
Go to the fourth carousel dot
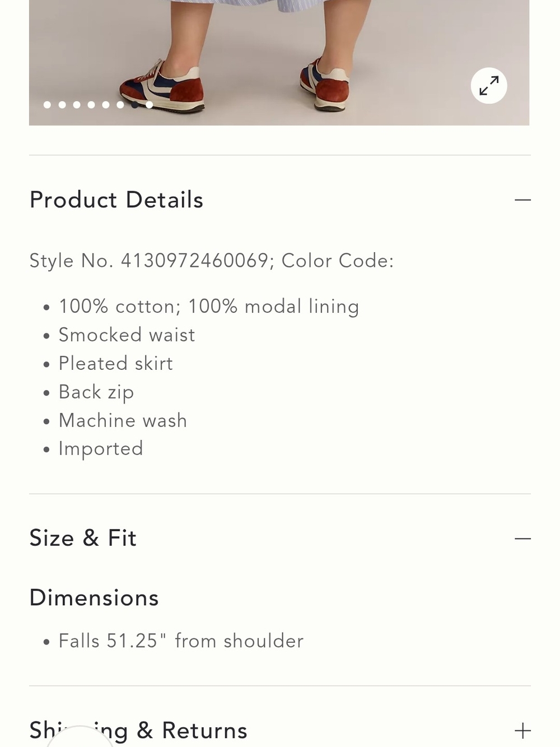point(91,105)
